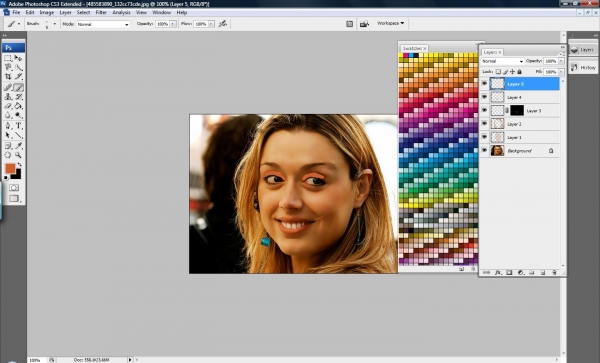Pick a swatch in the Swatches grid

(439, 158)
